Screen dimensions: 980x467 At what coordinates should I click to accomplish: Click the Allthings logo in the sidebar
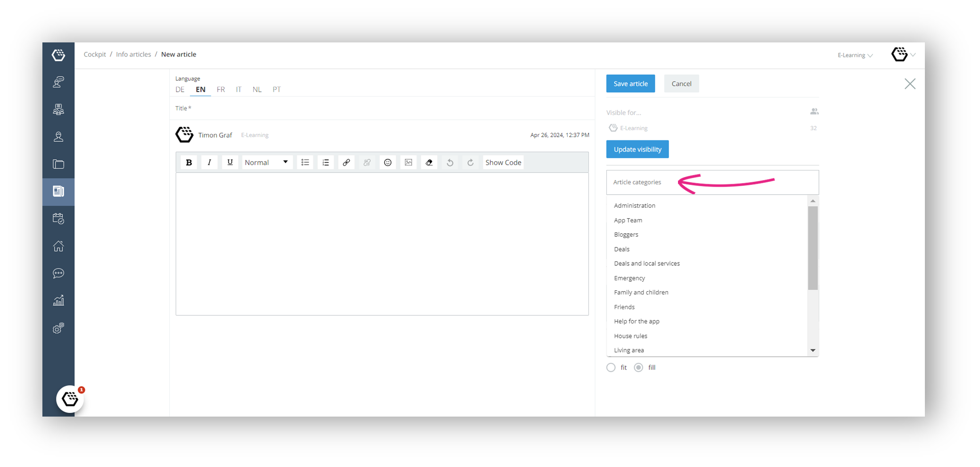pyautogui.click(x=58, y=55)
